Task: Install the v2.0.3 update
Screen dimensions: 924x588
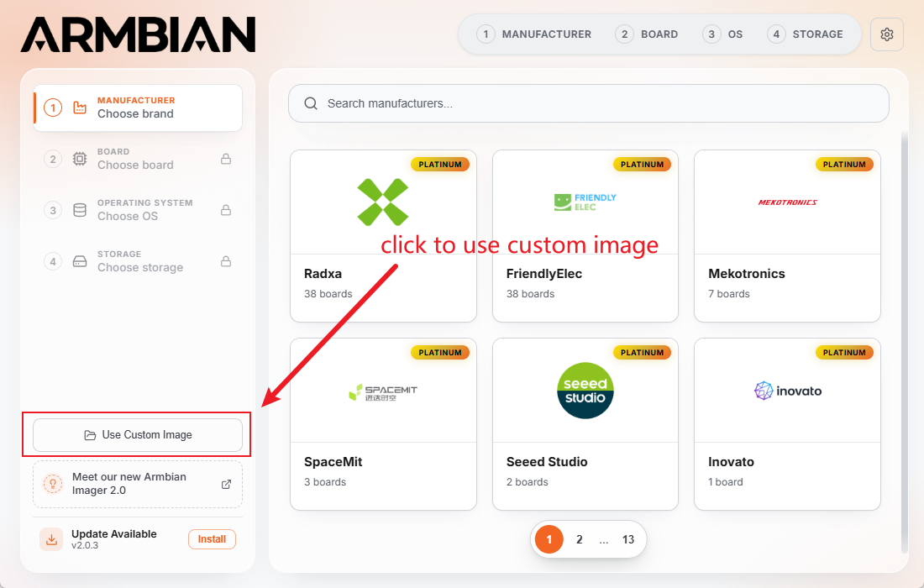Action: coord(213,539)
